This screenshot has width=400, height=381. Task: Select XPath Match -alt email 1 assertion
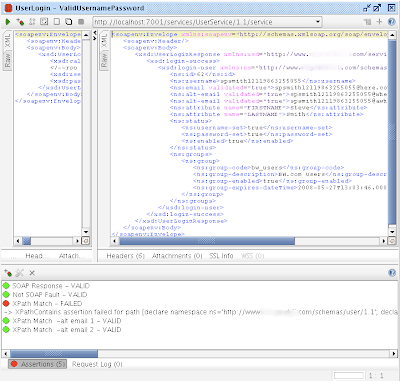click(x=62, y=321)
